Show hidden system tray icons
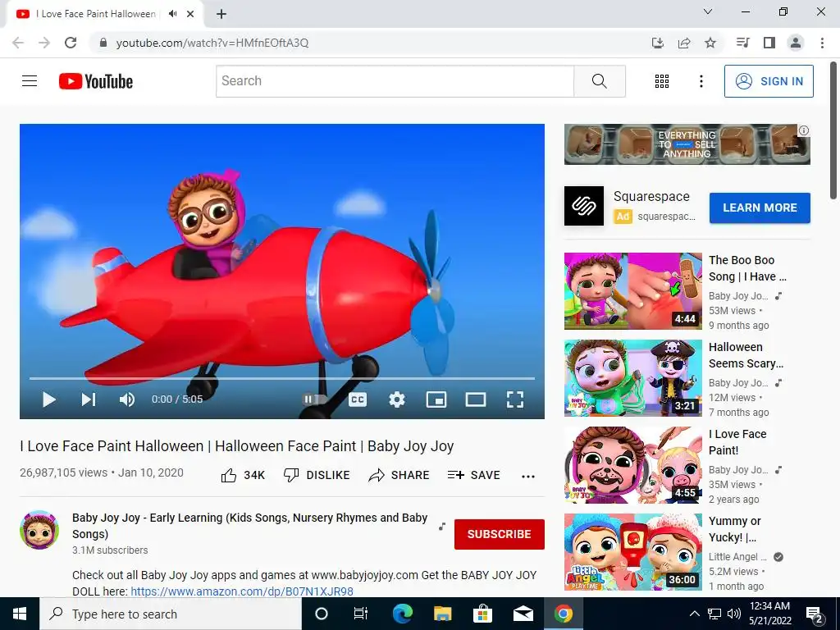The image size is (840, 630). tap(694, 614)
